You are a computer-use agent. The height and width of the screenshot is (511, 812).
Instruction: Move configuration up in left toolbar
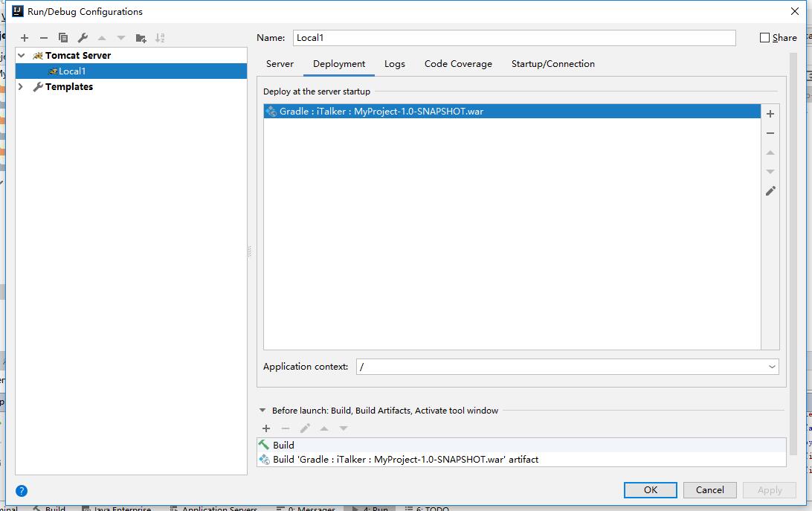click(102, 38)
